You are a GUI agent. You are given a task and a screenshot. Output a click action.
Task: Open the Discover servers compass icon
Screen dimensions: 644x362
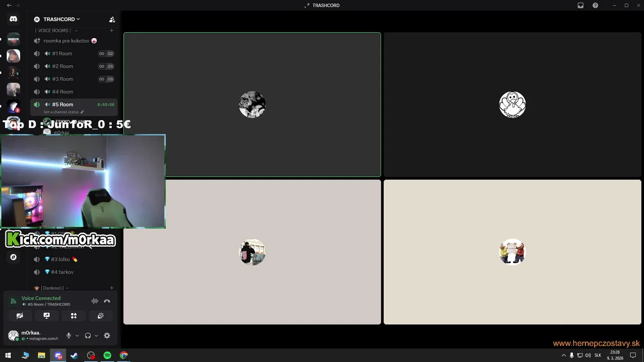tap(14, 257)
